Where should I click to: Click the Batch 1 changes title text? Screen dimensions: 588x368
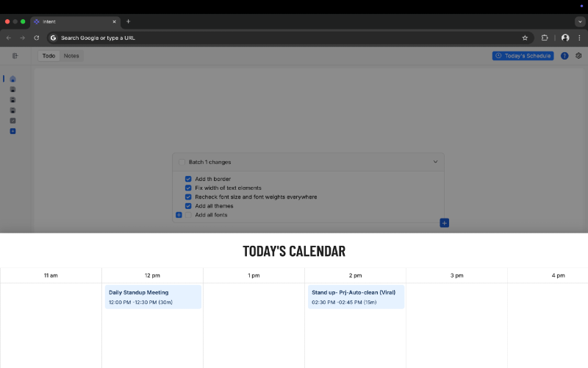pos(210,162)
